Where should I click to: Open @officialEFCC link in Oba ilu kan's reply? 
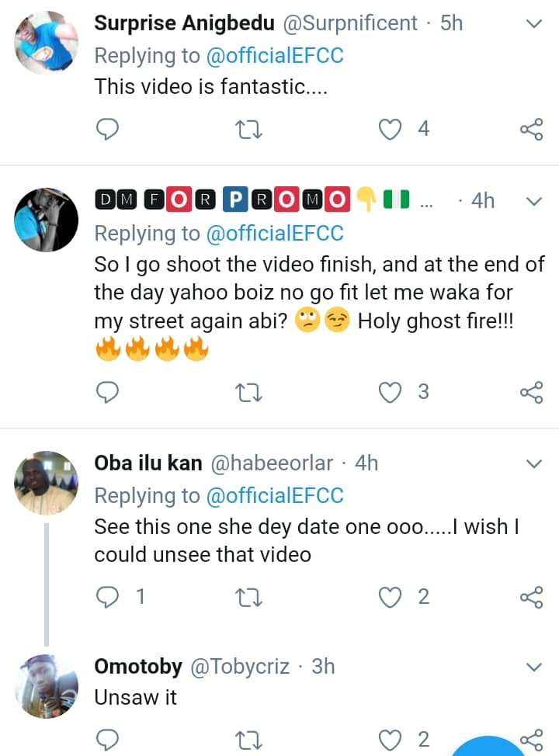coord(273,495)
